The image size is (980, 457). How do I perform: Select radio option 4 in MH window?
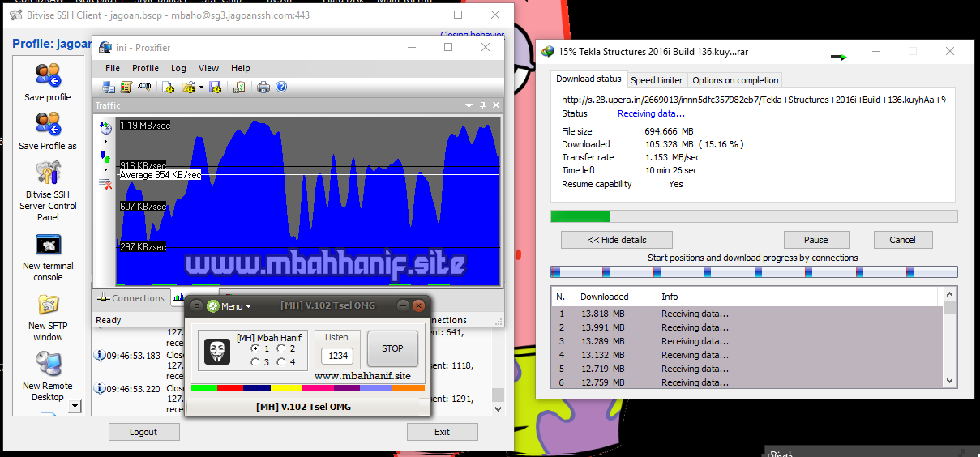[281, 362]
